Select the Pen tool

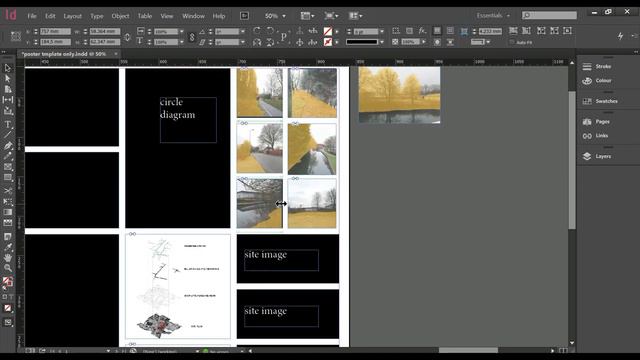(x=7, y=146)
